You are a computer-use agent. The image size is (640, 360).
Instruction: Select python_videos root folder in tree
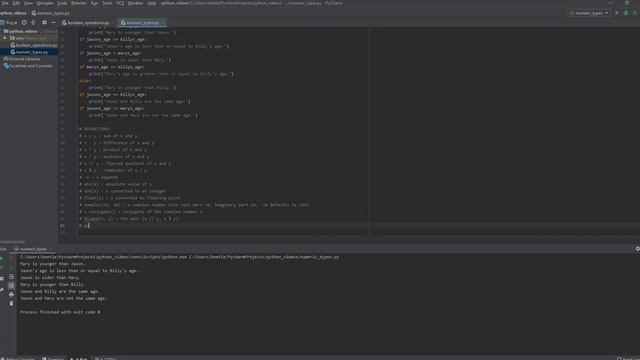coord(23,31)
